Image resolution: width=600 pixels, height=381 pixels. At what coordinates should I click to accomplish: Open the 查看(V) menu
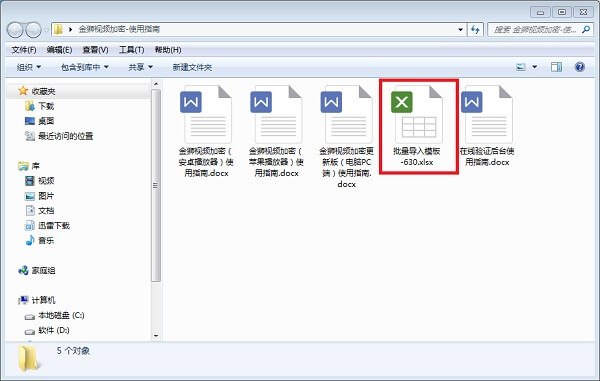(95, 50)
